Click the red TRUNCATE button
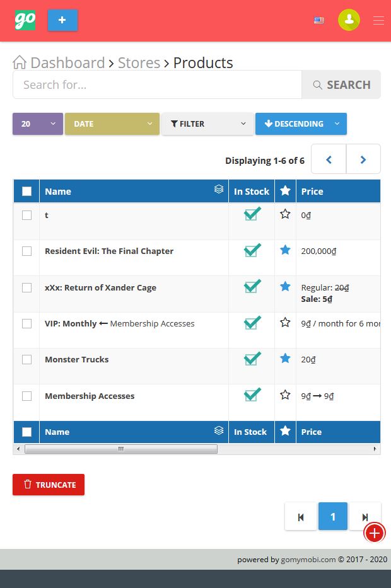 (49, 485)
